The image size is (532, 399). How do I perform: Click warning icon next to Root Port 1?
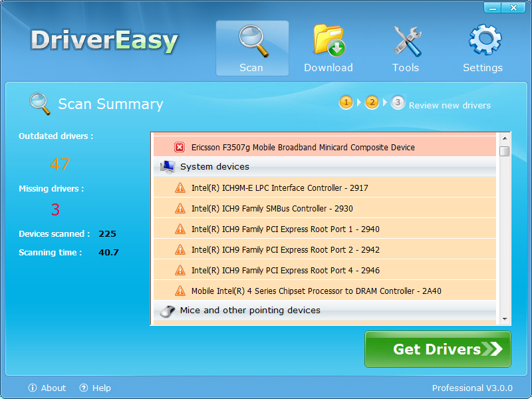click(180, 229)
